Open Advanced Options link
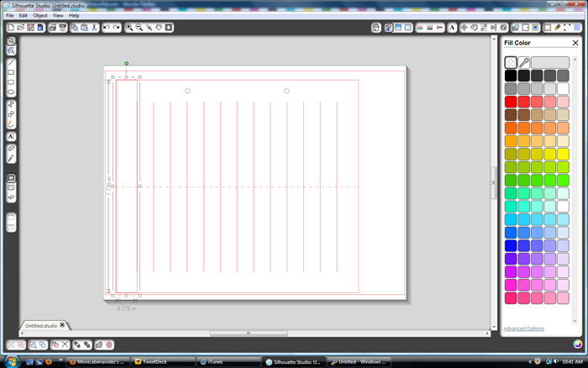588x368 pixels. coord(523,329)
